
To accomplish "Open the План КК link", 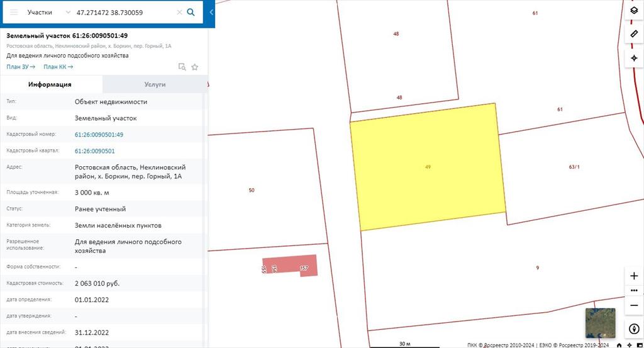I will tap(58, 67).
